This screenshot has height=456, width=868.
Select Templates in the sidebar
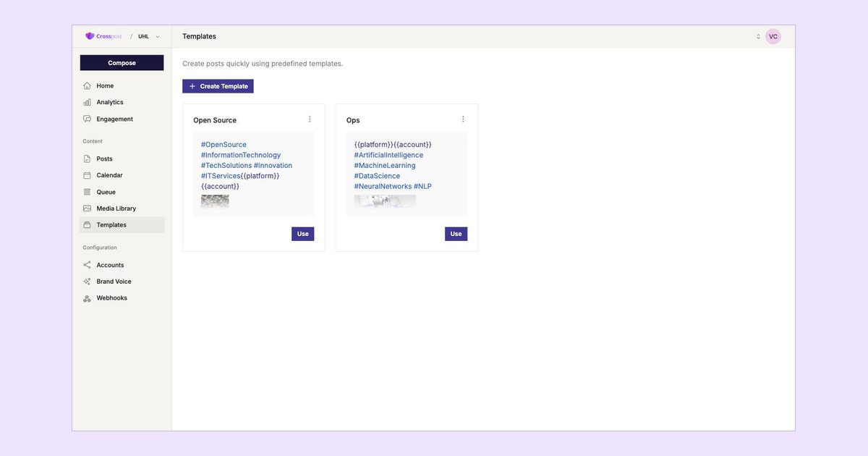click(122, 225)
